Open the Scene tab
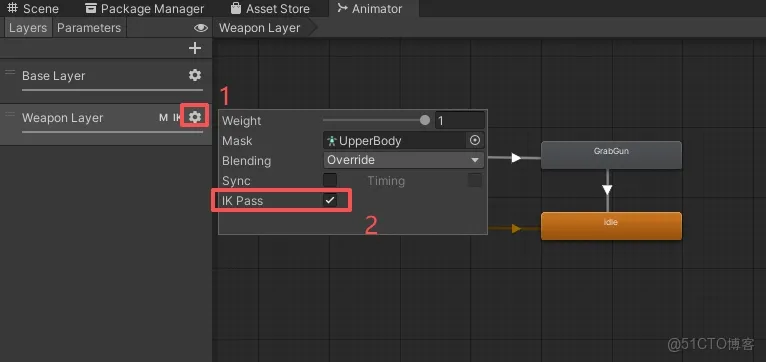This screenshot has width=766, height=362. pos(33,9)
